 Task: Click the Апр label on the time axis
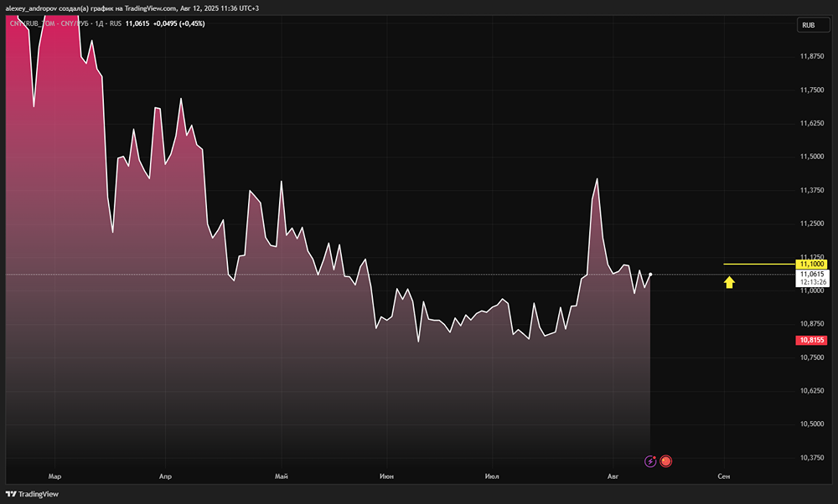click(165, 476)
